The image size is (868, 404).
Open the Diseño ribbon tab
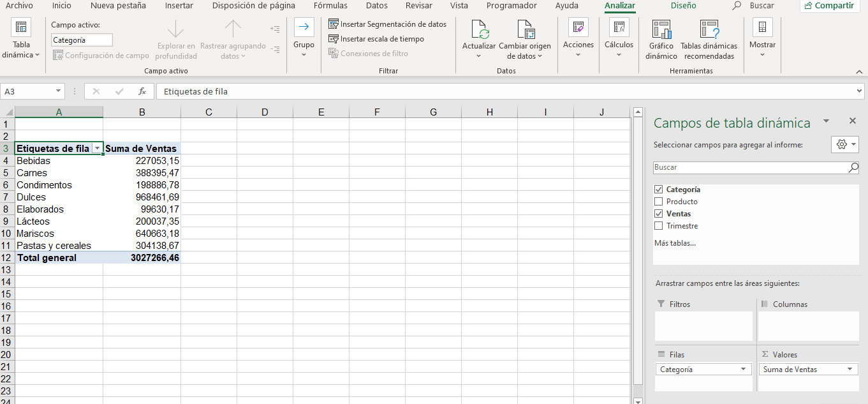point(683,6)
